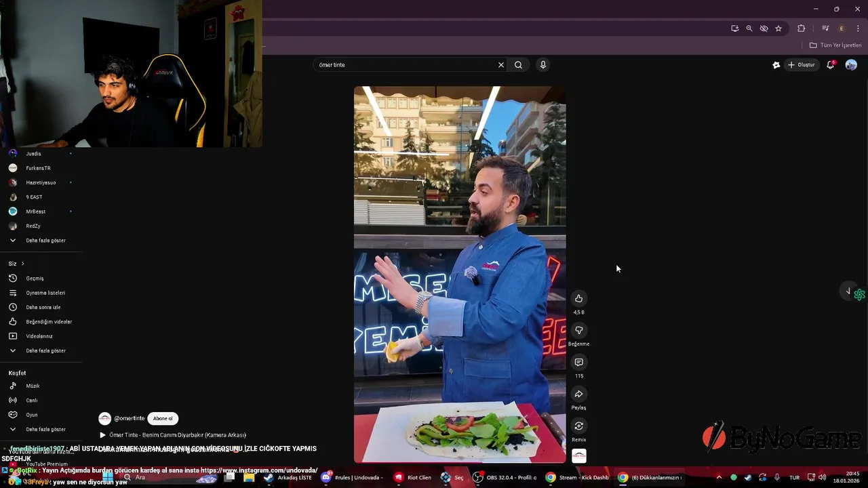The width and height of the screenshot is (868, 488).
Task: Open the media control playlist icon
Action: point(825,28)
